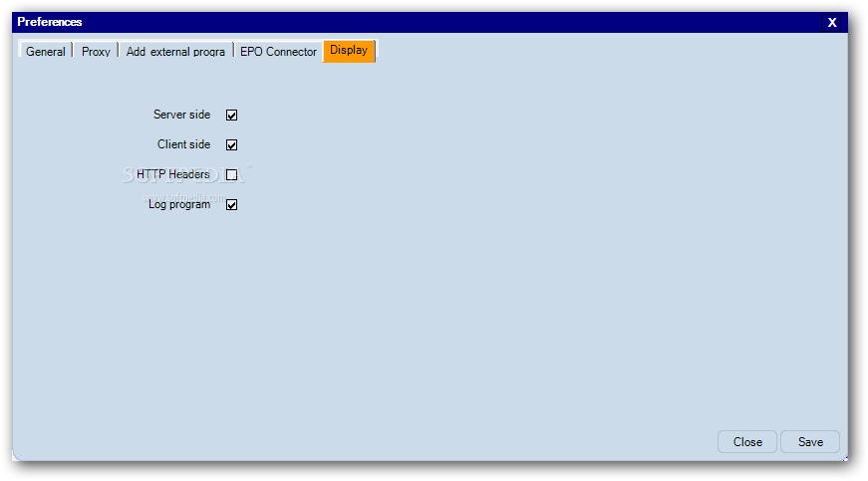Go to the EPO Connector tab
Image resolution: width=868 pixels, height=481 pixels.
tap(278, 51)
